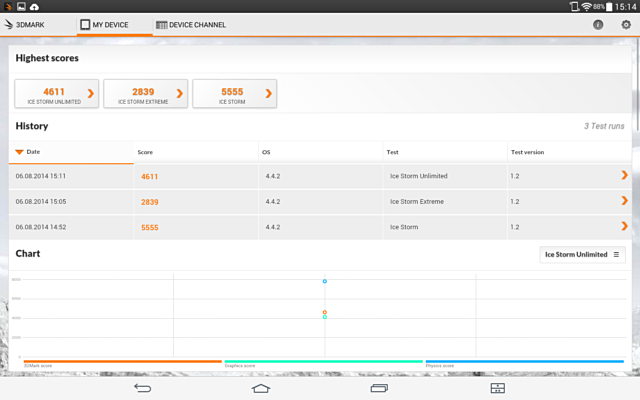Open the 5555 Ice Storm score card
Screen dimensions: 640x400
235,94
